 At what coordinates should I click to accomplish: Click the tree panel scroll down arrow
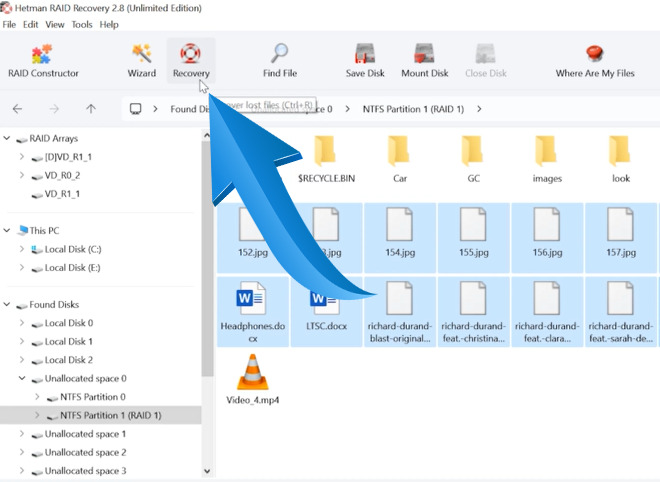pyautogui.click(x=207, y=471)
